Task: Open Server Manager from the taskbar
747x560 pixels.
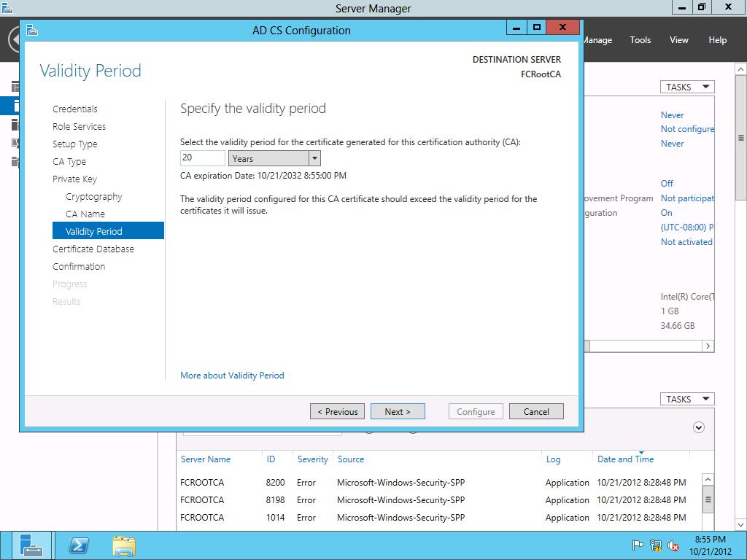Action: 31,545
